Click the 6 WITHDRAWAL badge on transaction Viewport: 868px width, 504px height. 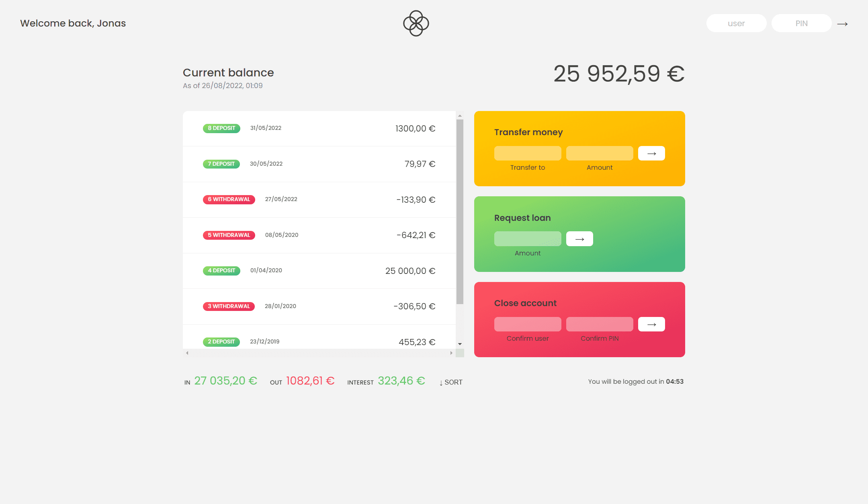click(228, 199)
